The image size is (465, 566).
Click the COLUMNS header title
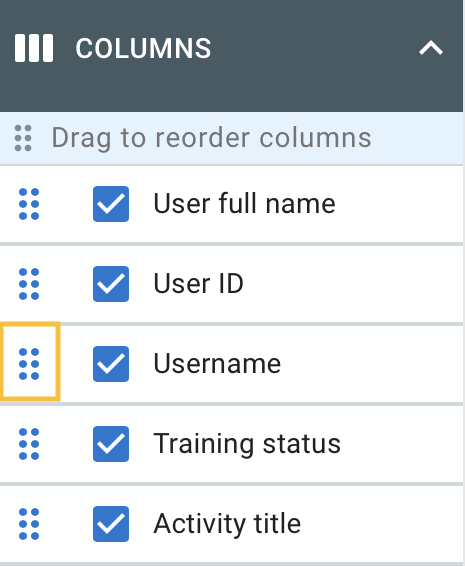point(143,48)
